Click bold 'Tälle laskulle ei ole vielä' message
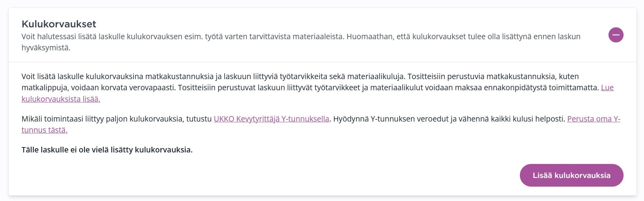Screen dimensions: 644x201 (107, 150)
